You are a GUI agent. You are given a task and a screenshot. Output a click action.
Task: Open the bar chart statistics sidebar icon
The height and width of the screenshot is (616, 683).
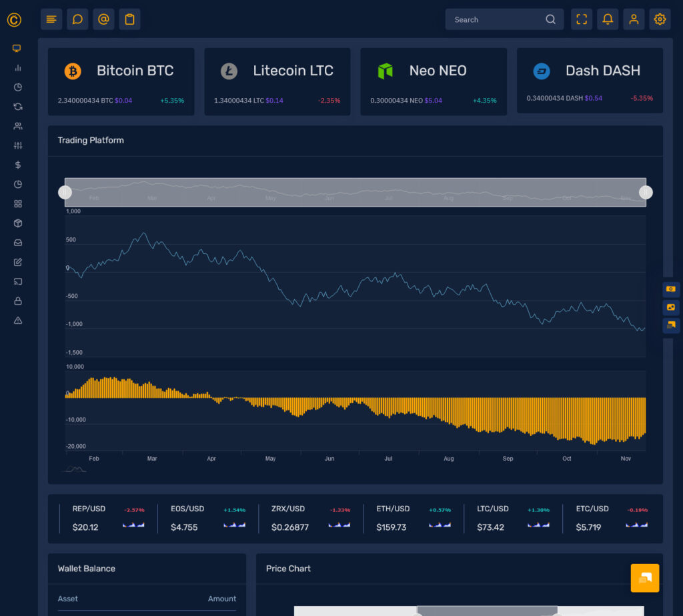(18, 67)
